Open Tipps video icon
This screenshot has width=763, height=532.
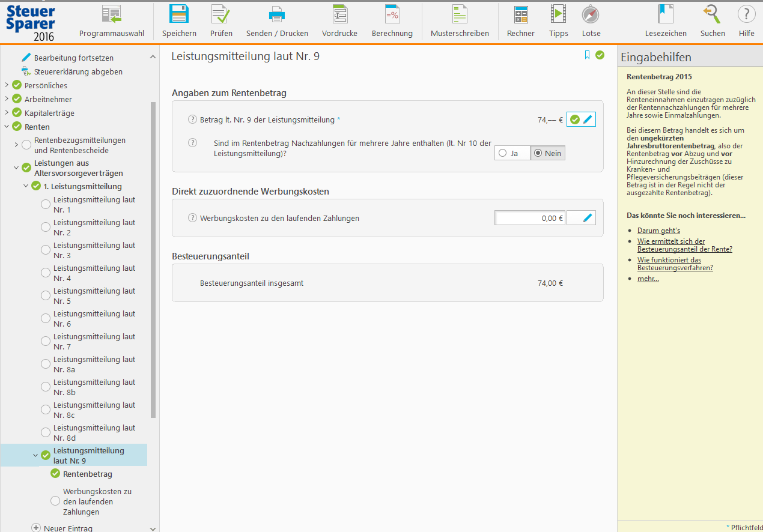pyautogui.click(x=559, y=14)
